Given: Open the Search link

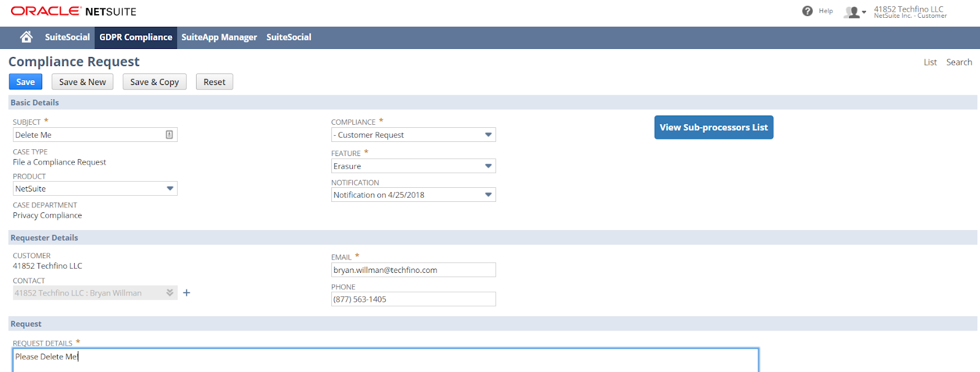Looking at the screenshot, I should click(x=959, y=62).
